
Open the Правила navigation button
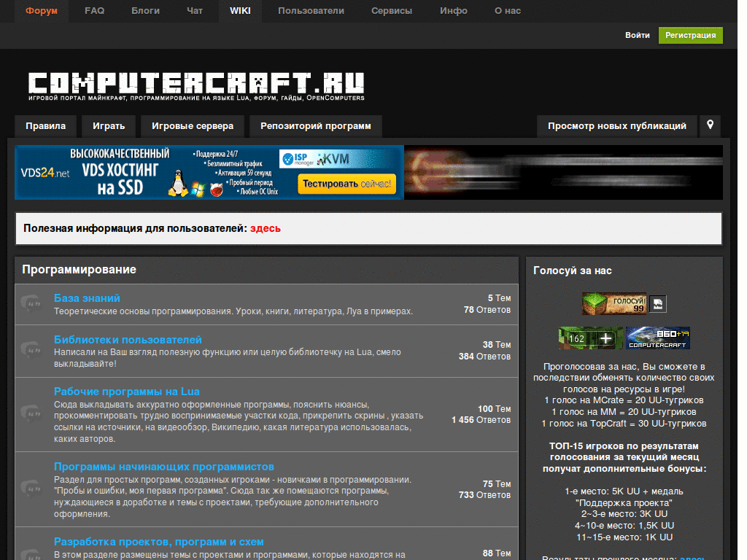(x=46, y=126)
